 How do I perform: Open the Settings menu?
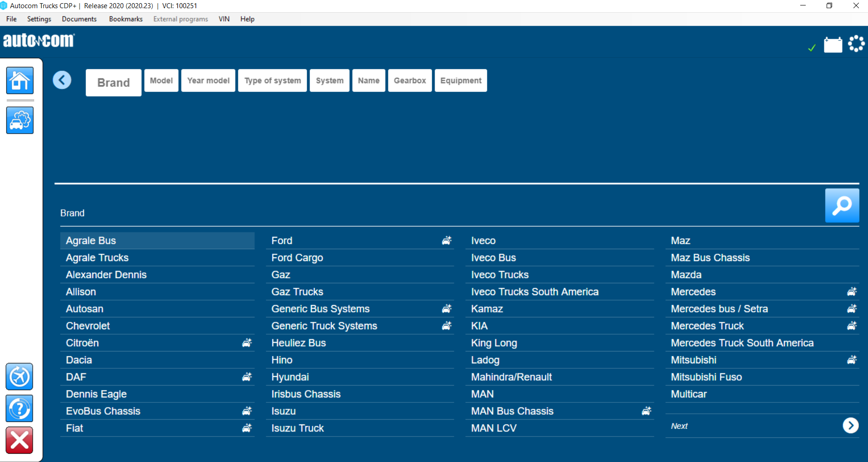pos(39,19)
